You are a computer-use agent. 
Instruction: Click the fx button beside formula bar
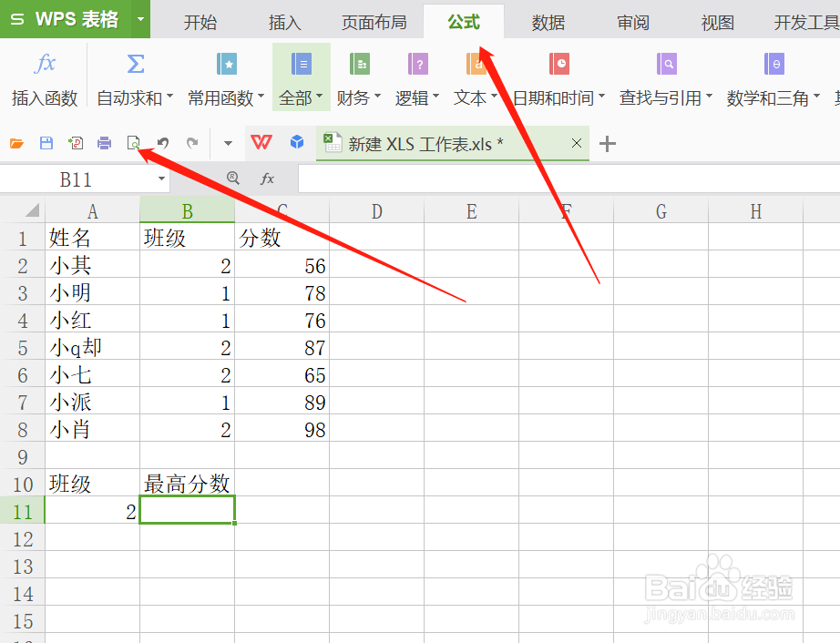tap(267, 179)
